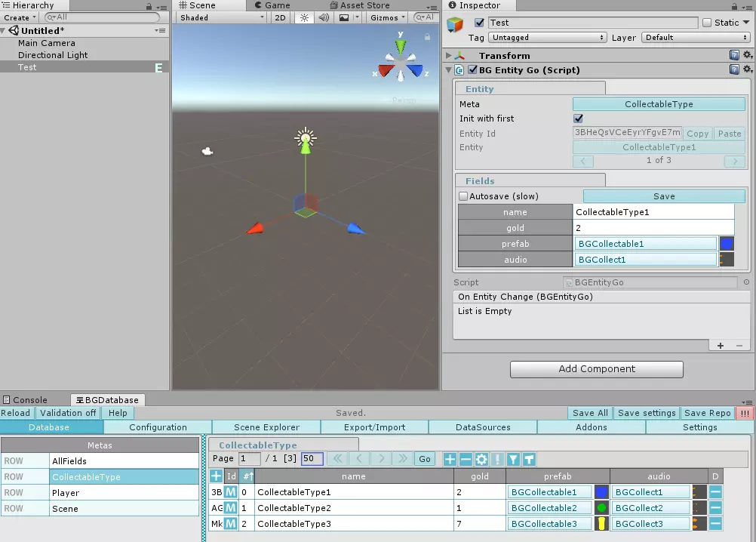Click the Script field object picker circle
756x542 pixels.
pos(746,282)
